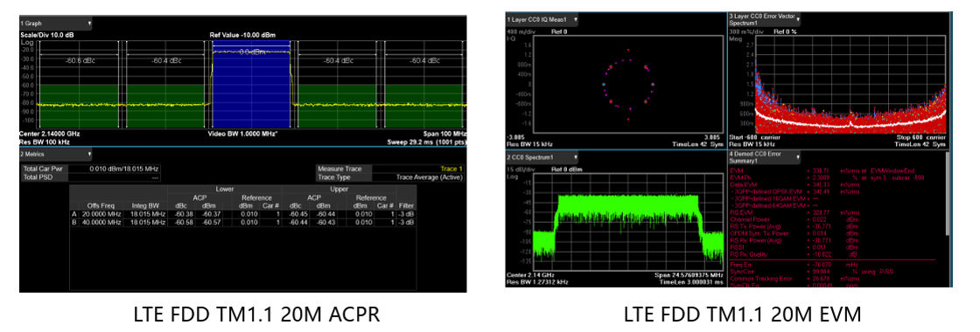980x332 pixels.
Task: Click the 'Filter' column header
Action: [406, 206]
